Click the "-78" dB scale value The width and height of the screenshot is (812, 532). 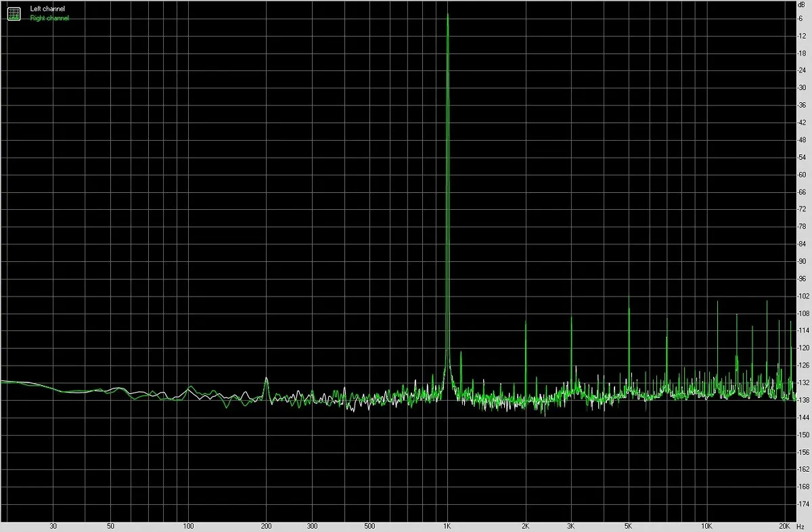point(803,226)
